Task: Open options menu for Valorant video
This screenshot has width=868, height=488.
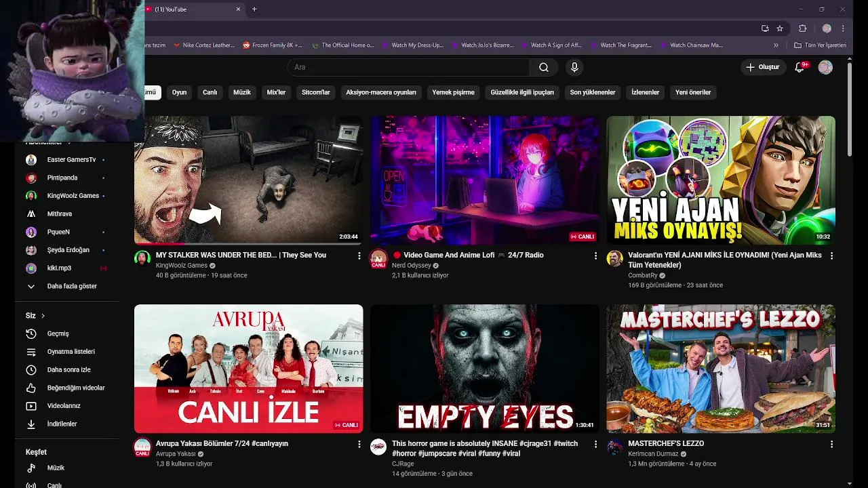Action: click(x=831, y=256)
